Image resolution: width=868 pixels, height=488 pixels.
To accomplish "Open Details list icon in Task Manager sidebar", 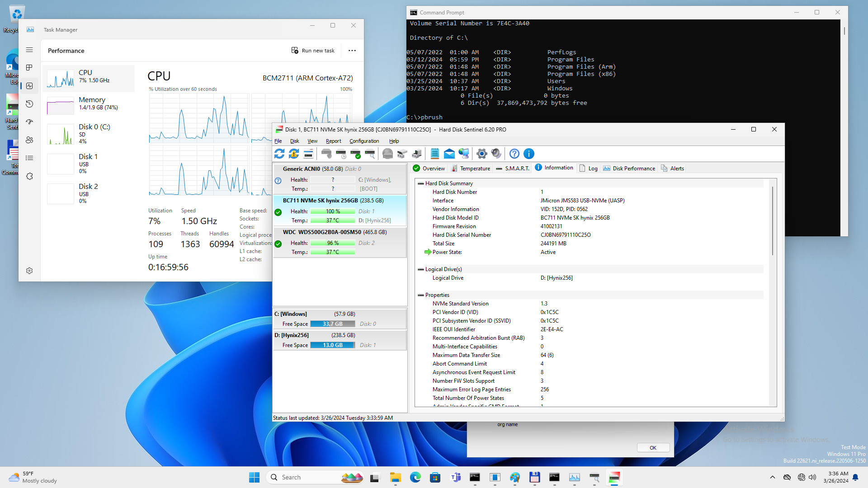I will click(x=29, y=158).
